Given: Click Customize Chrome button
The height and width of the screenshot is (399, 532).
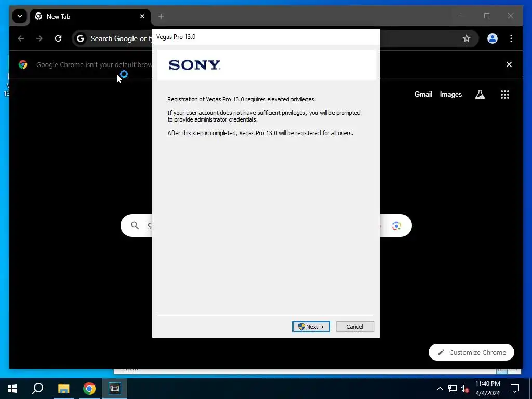Looking at the screenshot, I should [471, 352].
